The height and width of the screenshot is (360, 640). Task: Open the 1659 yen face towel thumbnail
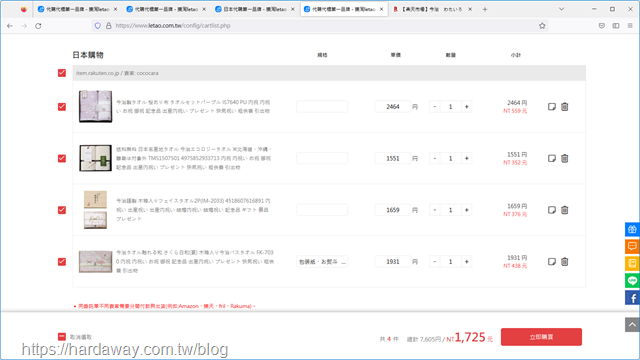point(96,210)
